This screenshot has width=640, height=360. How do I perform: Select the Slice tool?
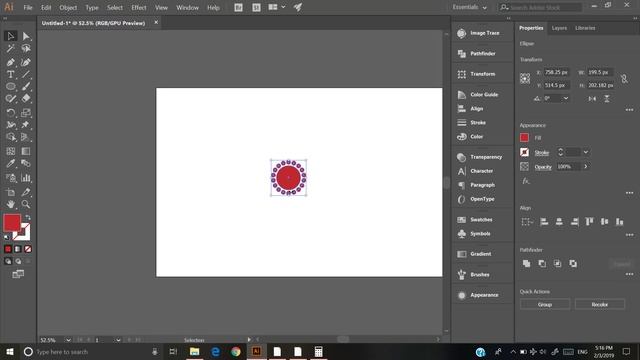(x=26, y=192)
